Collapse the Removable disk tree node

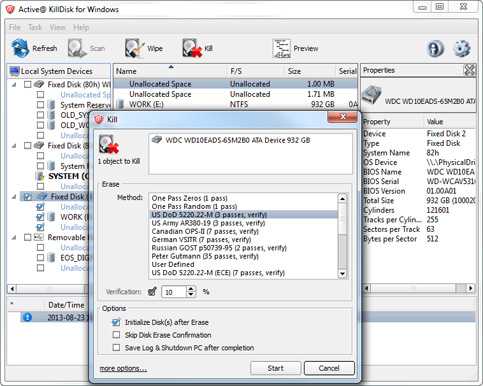point(14,237)
